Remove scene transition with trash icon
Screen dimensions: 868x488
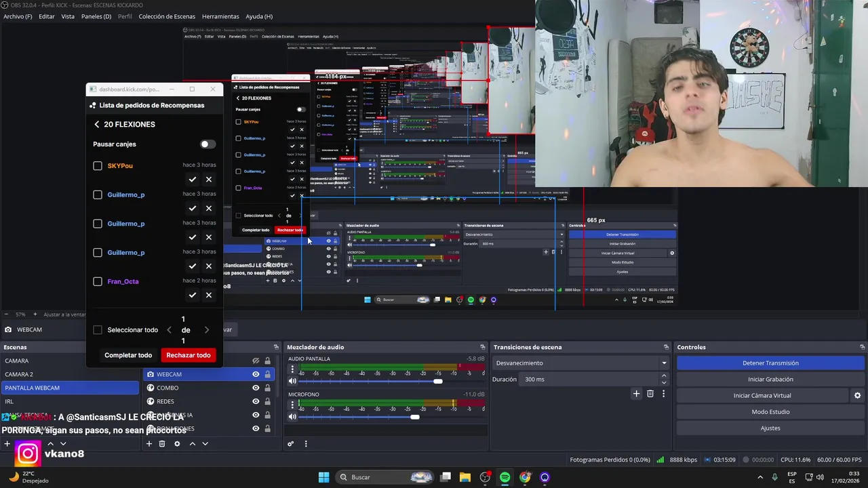click(x=650, y=394)
